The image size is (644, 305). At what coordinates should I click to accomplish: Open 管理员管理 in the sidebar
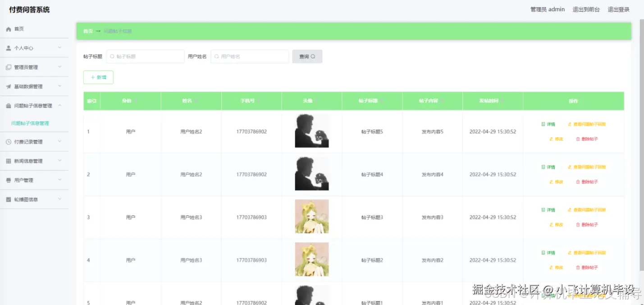tap(34, 67)
